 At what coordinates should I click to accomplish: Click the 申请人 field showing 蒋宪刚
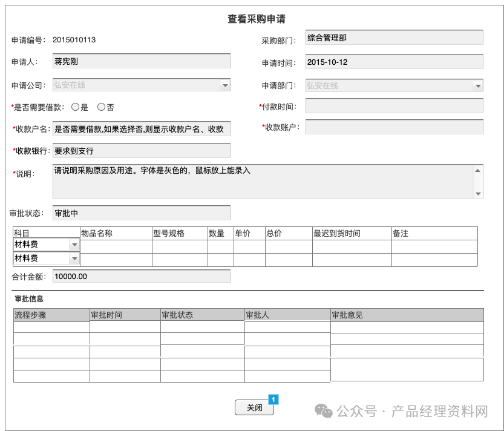142,61
